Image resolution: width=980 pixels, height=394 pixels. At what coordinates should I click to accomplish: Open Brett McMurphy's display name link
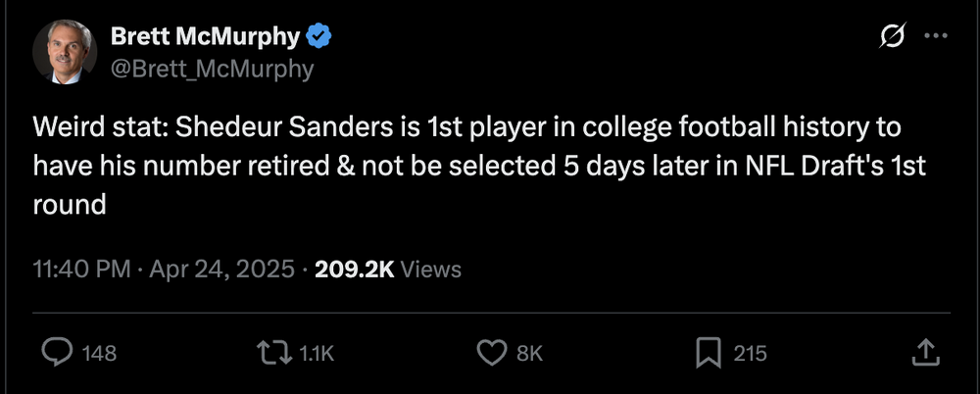204,36
